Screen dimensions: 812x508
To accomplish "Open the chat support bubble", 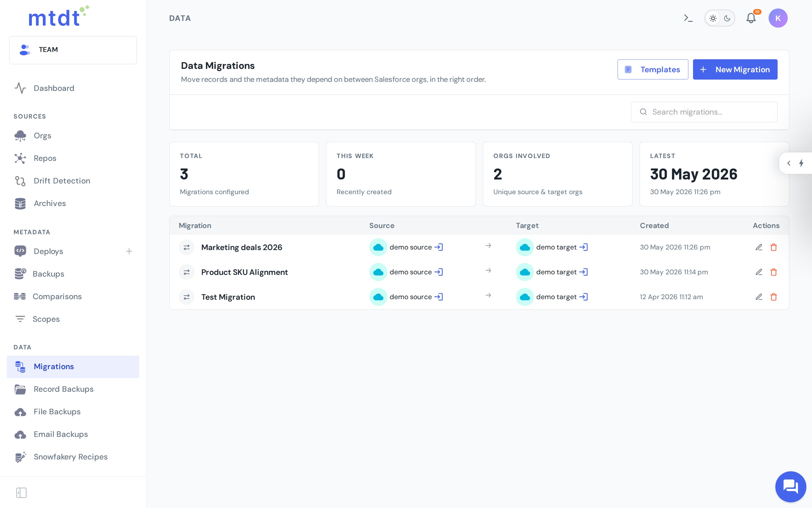I will [791, 487].
